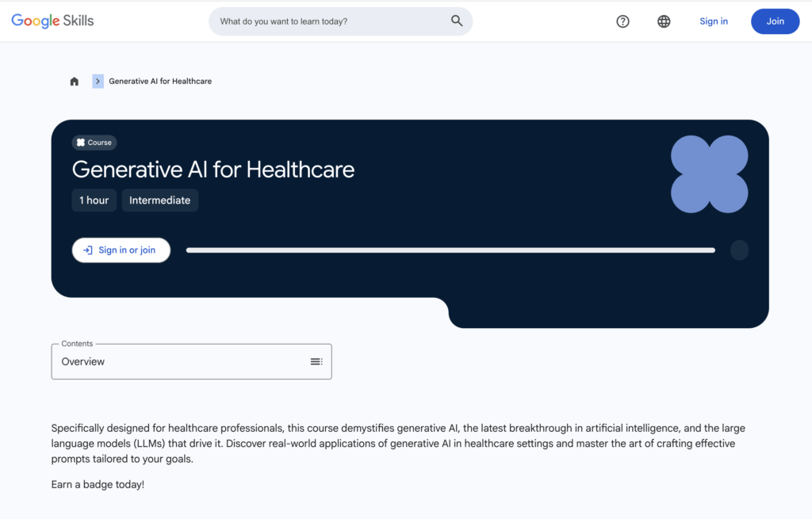
Task: Click the Sign in link in header
Action: click(713, 21)
